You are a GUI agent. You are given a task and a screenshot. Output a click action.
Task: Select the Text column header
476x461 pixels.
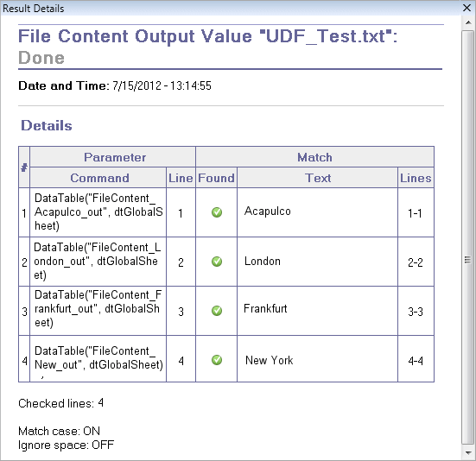click(x=318, y=178)
